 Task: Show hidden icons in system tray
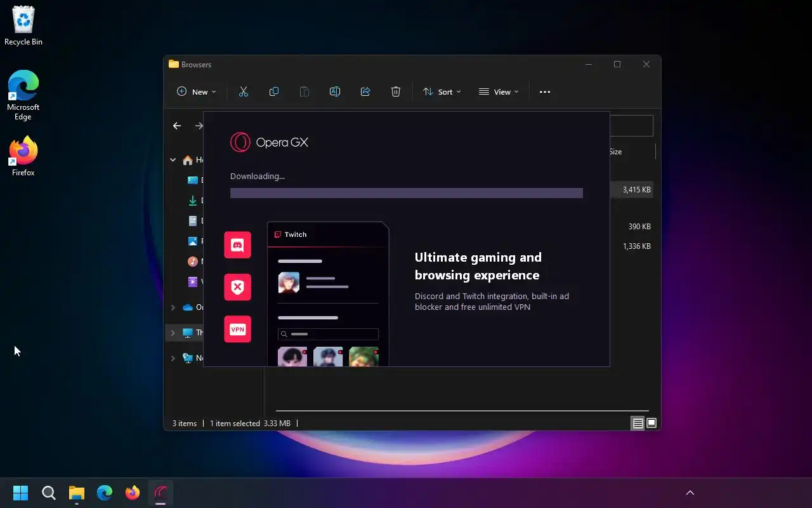click(x=690, y=493)
